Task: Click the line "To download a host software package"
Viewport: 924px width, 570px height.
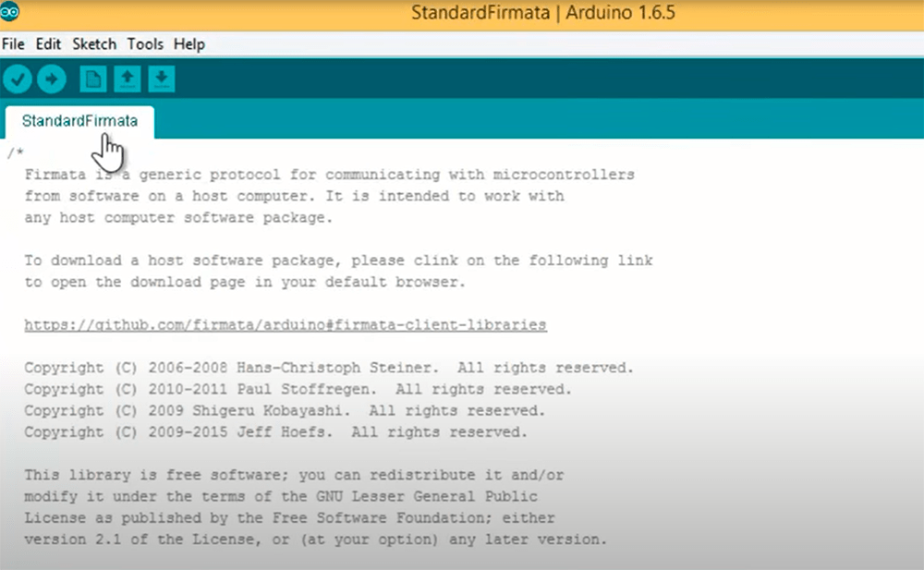Action: [x=338, y=261]
